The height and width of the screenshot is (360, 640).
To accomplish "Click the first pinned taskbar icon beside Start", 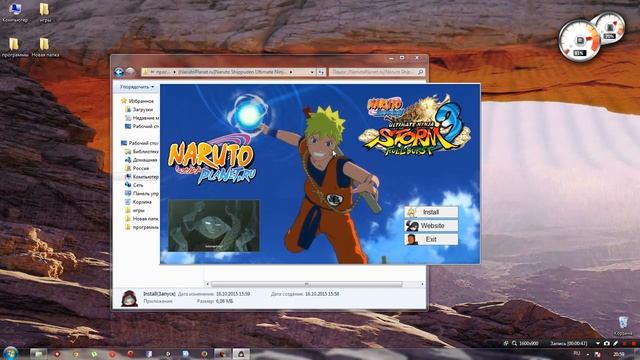I will (x=38, y=354).
